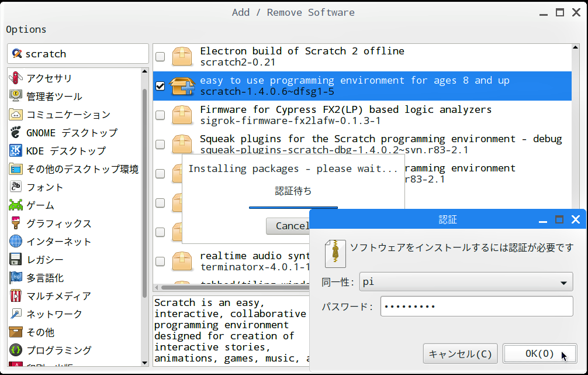Tick the Firmware for Cypress FX2(LP) checkbox
Viewport: 588px width, 375px height.
tap(160, 115)
